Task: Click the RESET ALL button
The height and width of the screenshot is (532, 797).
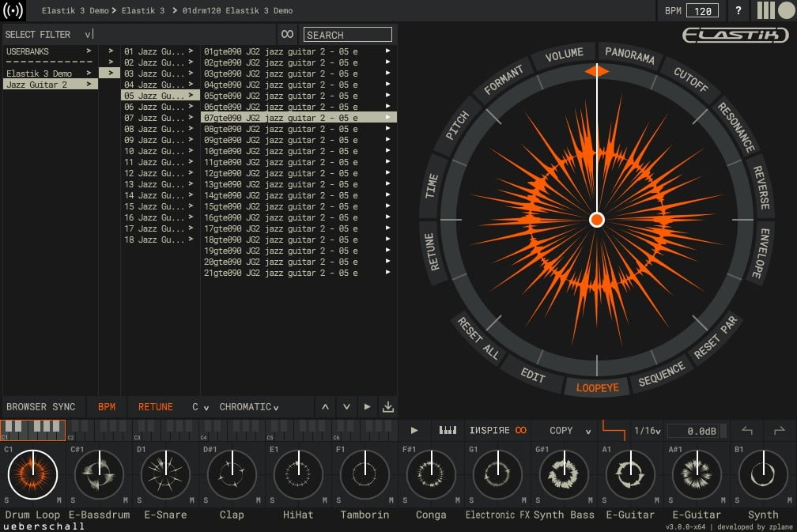Action: [478, 338]
